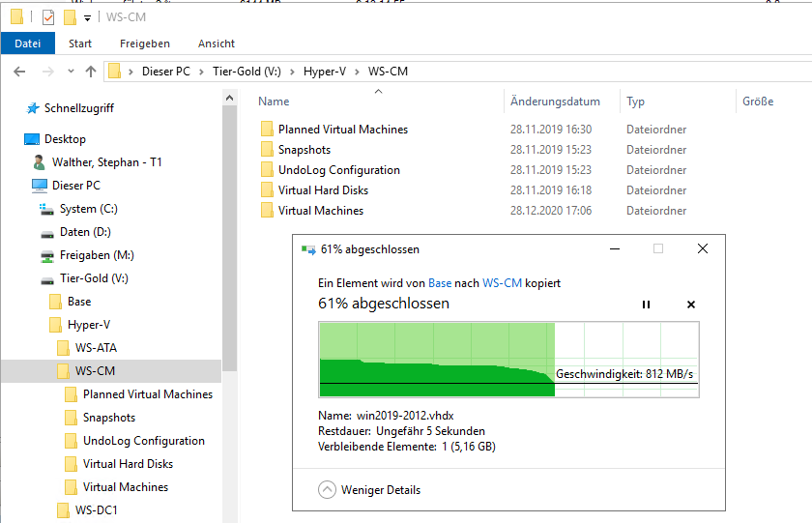Expand the chevron after Dieser PC breadcrumb
The width and height of the screenshot is (812, 523).
[x=201, y=72]
